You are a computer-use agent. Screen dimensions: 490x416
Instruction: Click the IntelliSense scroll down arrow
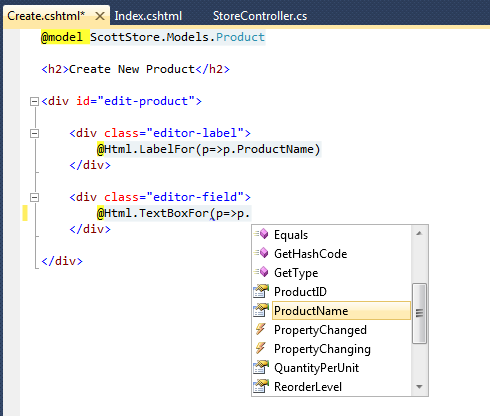point(419,387)
